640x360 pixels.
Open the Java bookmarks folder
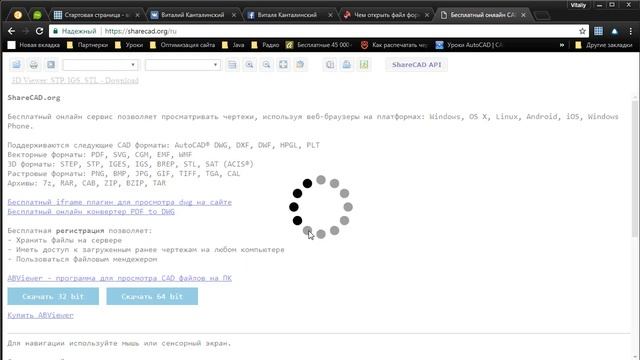click(233, 45)
